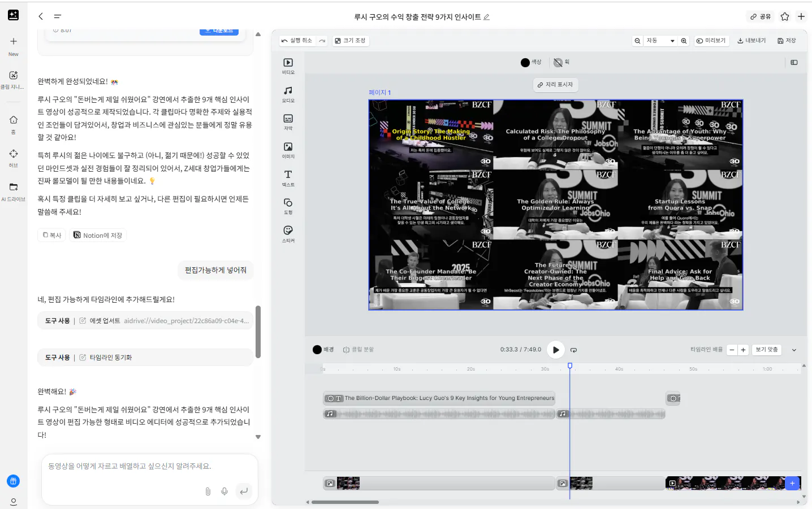Screen dimensions: 812x509
Task: Click 자리 표시자 (Placeholder) button
Action: (x=555, y=85)
